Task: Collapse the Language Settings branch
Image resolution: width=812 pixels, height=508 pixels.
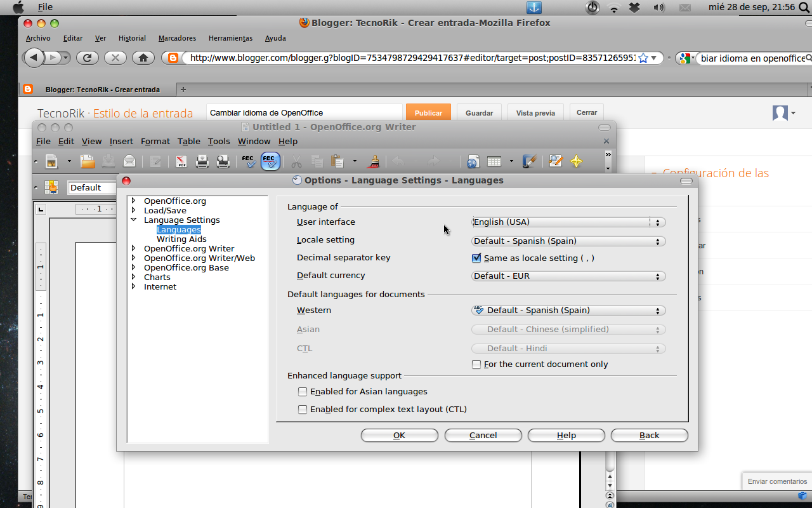Action: point(133,220)
